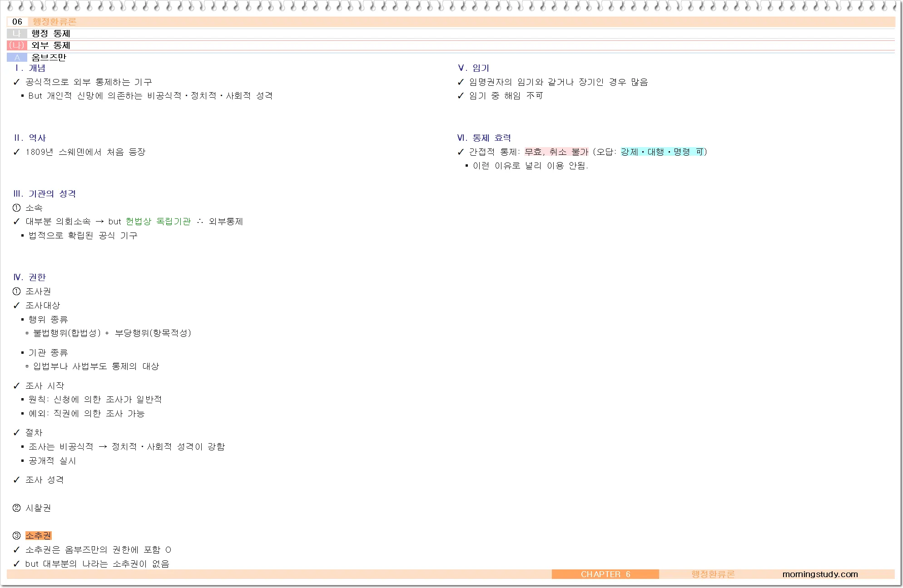The width and height of the screenshot is (903, 588).
Task: Select line 원칙: 신청에 의한 조사가 일반적
Action: point(95,400)
